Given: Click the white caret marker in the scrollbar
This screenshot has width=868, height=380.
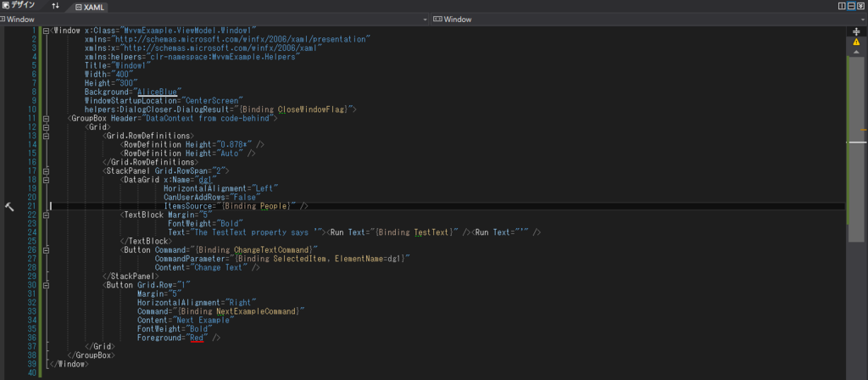Looking at the screenshot, I should [856, 142].
